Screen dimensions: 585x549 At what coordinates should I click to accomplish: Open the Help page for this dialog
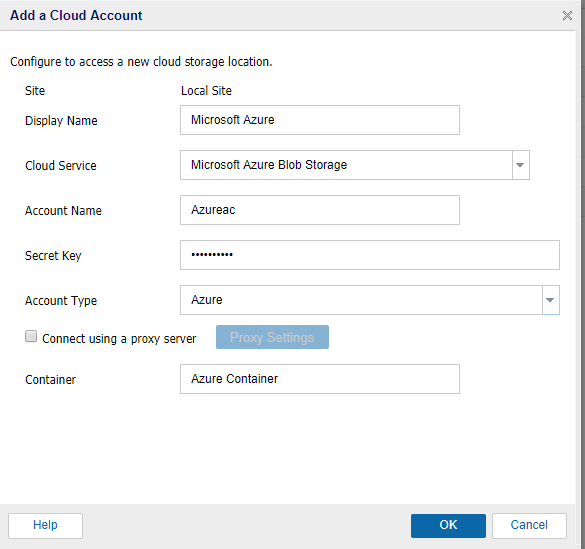click(46, 526)
